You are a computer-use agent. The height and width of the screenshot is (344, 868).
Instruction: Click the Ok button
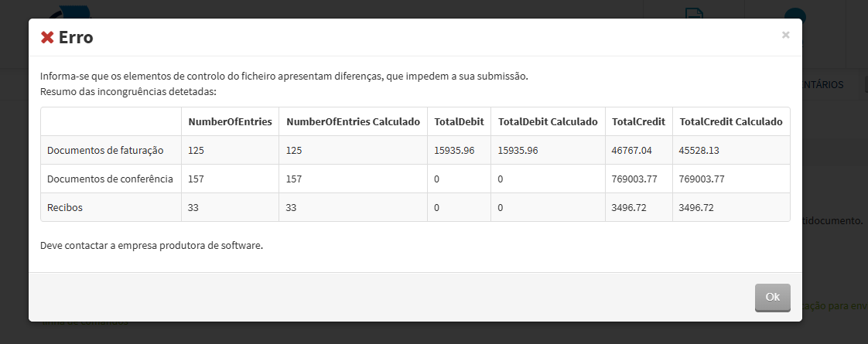[772, 298]
